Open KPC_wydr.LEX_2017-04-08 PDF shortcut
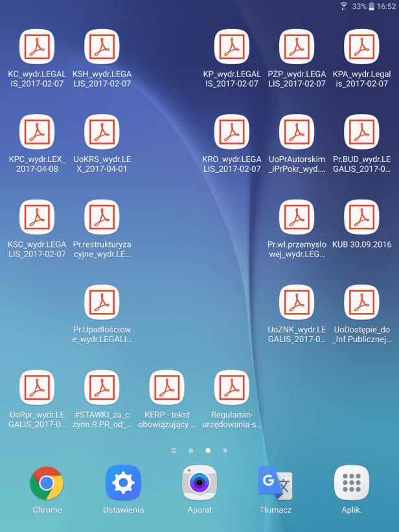399x532 pixels. point(37,132)
